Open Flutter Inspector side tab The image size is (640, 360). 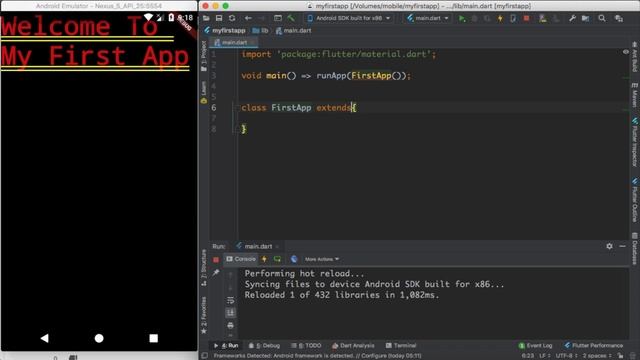(x=635, y=142)
